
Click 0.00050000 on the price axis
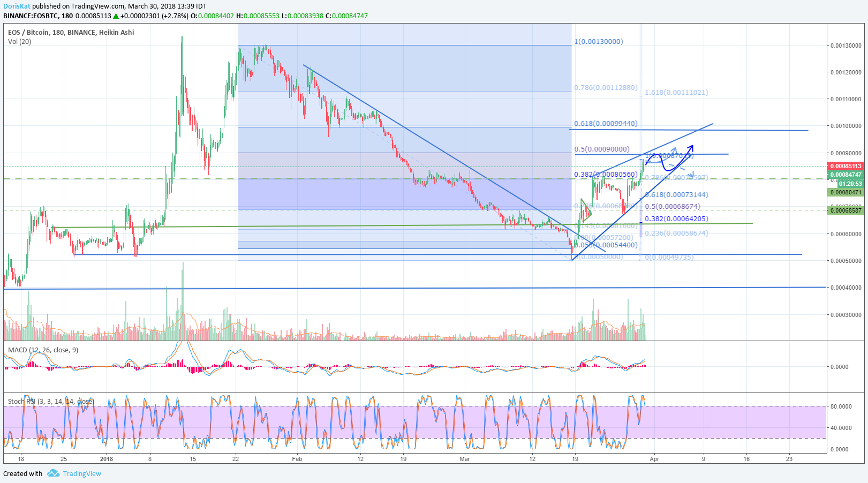point(846,261)
